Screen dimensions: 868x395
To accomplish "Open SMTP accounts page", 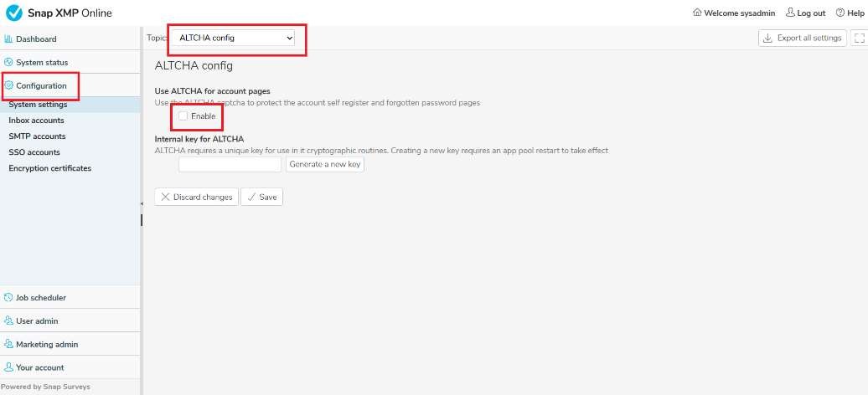I will pyautogui.click(x=37, y=136).
